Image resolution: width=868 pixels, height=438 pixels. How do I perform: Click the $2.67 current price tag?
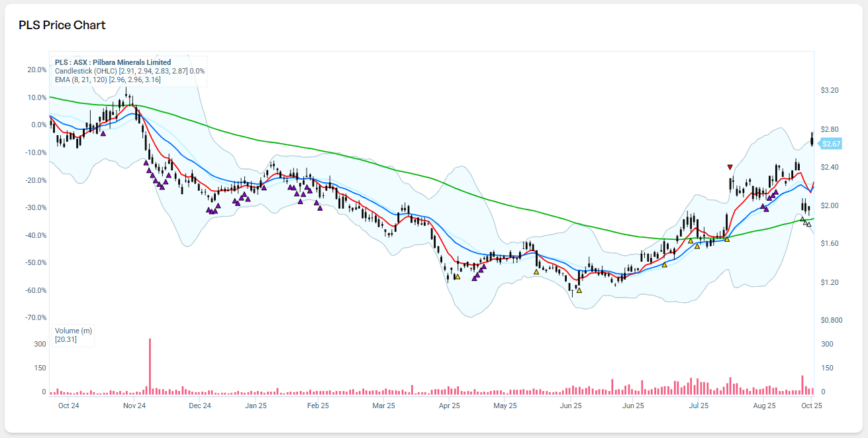point(830,144)
